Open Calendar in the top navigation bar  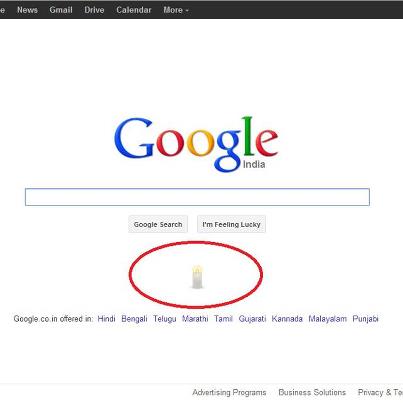click(x=134, y=10)
